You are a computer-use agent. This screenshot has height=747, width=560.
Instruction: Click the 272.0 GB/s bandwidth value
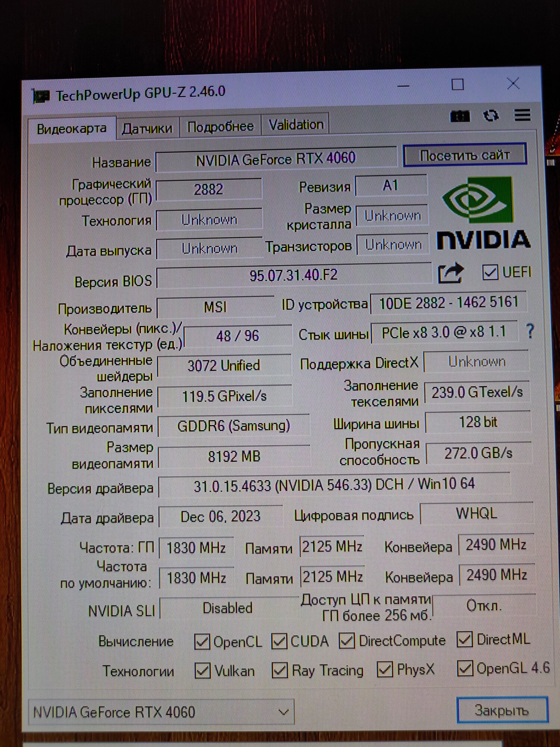click(x=478, y=453)
